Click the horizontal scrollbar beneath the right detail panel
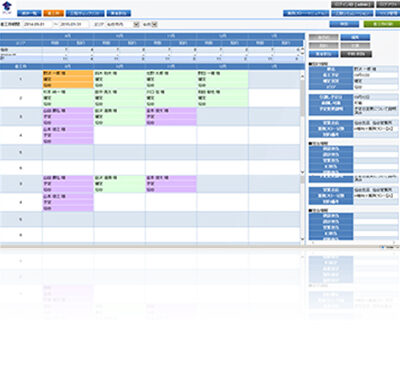The height and width of the screenshot is (372, 400). pyautogui.click(x=353, y=243)
